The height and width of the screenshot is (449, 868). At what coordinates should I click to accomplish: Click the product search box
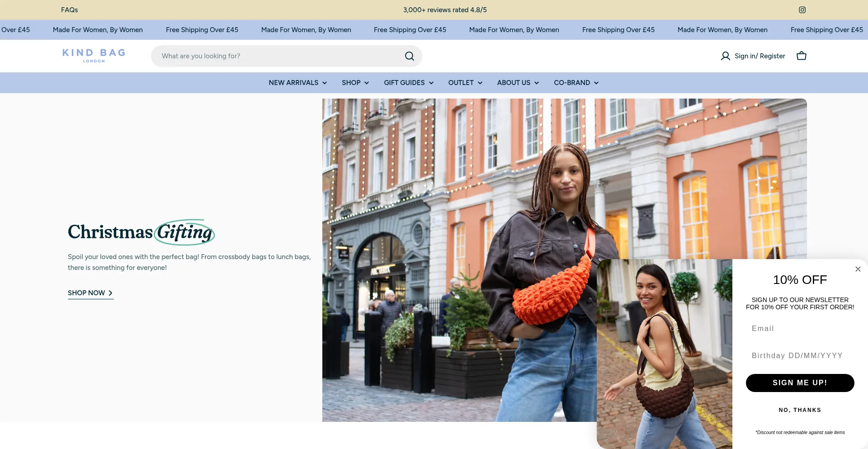coord(280,56)
